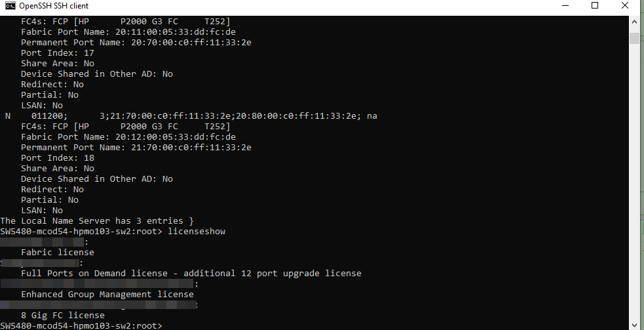Viewport: 644px width, 330px height.
Task: Click the last root prompt at the bottom
Action: pyautogui.click(x=81, y=325)
